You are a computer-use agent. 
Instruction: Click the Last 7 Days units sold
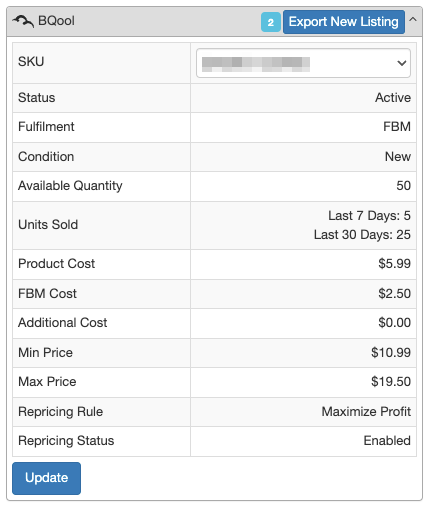tap(369, 216)
